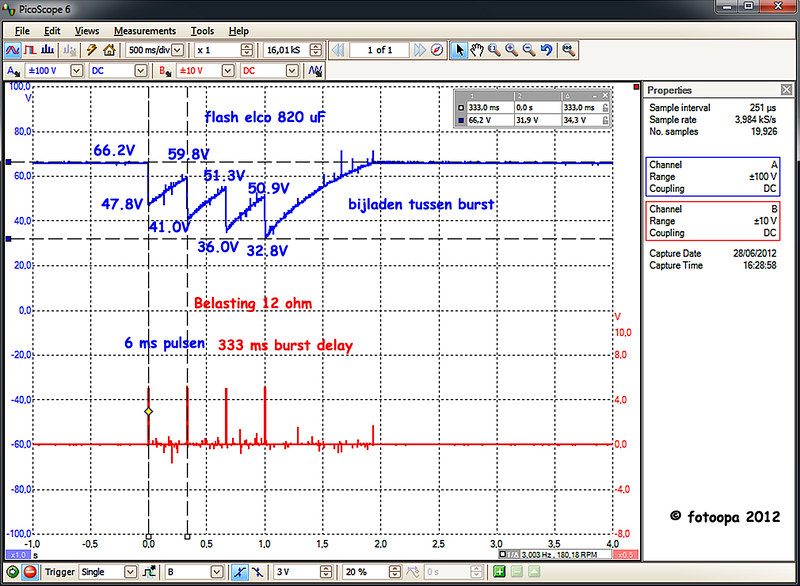Open the trigger source B dropdown
Image resolution: width=800 pixels, height=586 pixels.
[x=217, y=572]
